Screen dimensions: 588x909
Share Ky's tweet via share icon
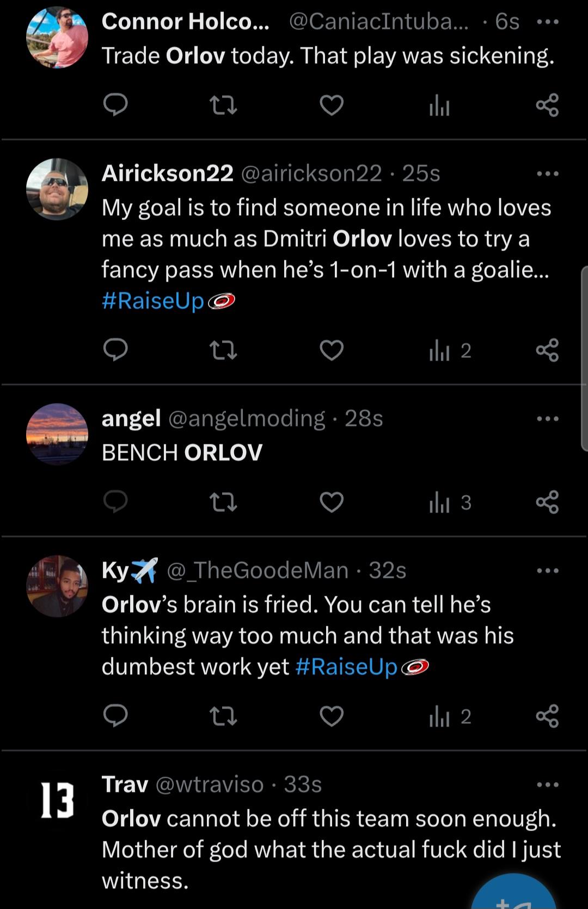pyautogui.click(x=547, y=716)
